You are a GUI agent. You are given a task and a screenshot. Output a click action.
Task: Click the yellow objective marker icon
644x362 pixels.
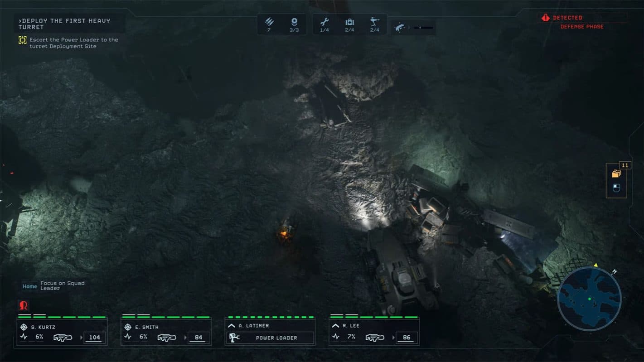tap(22, 40)
